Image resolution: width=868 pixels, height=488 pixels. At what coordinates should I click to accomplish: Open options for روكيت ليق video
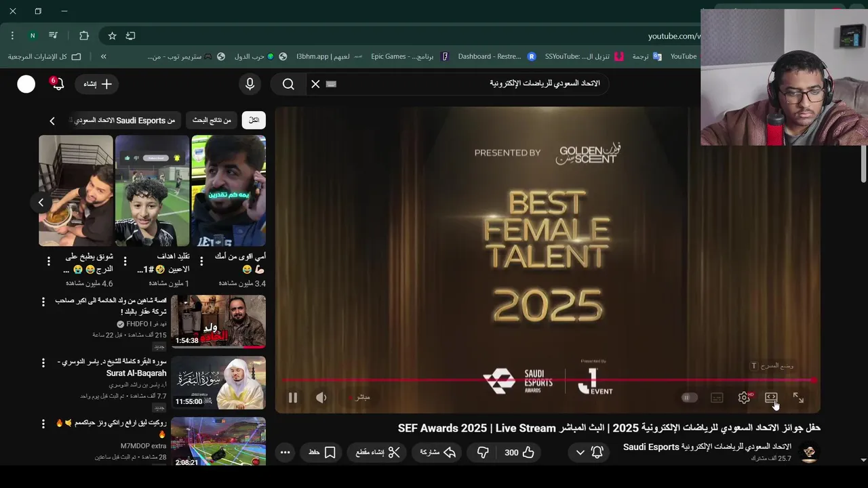coord(43,424)
